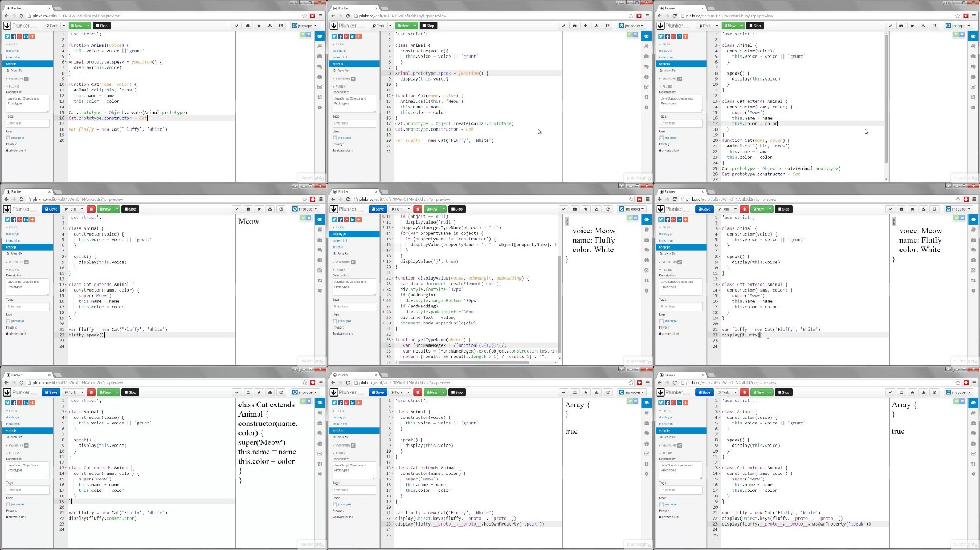
Task: Open jmcooper user dropdown in display.js window
Action: click(x=632, y=209)
